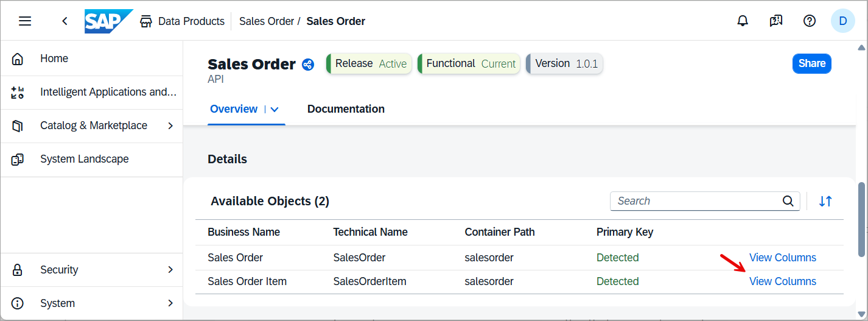The width and height of the screenshot is (868, 321).
Task: Click the System info icon
Action: [x=18, y=303]
